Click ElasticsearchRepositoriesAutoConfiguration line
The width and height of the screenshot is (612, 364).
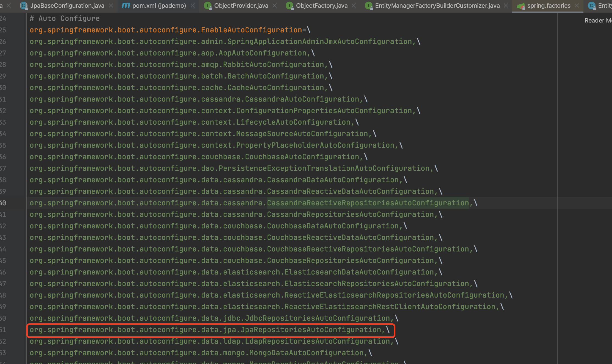254,284
